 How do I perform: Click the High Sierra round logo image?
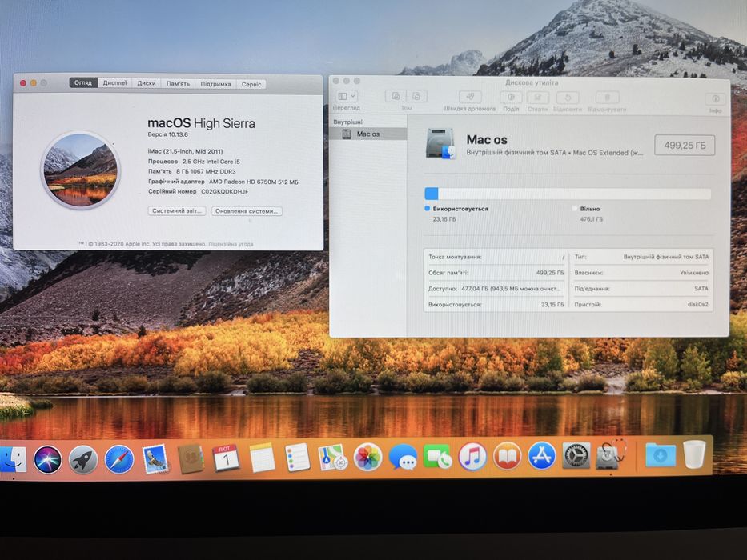(81, 170)
